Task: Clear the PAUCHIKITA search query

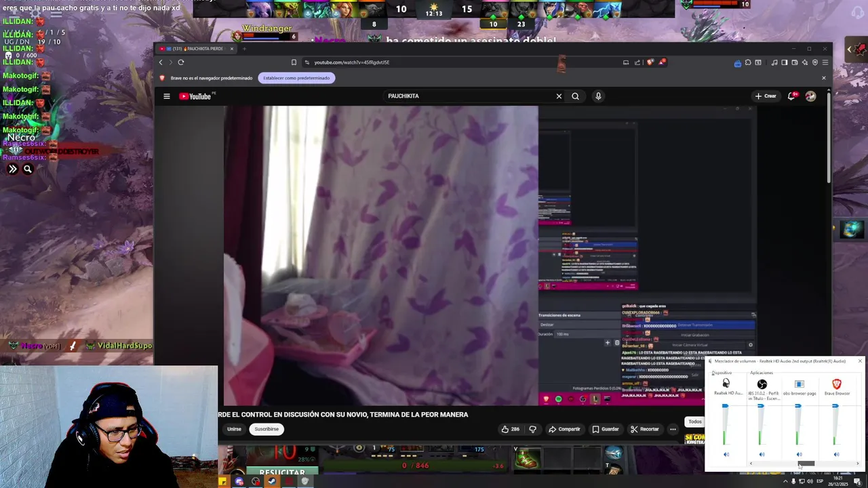Action: pos(559,96)
